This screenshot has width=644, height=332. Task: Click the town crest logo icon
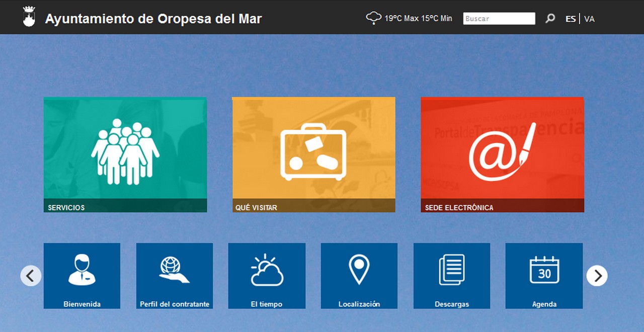(x=30, y=17)
